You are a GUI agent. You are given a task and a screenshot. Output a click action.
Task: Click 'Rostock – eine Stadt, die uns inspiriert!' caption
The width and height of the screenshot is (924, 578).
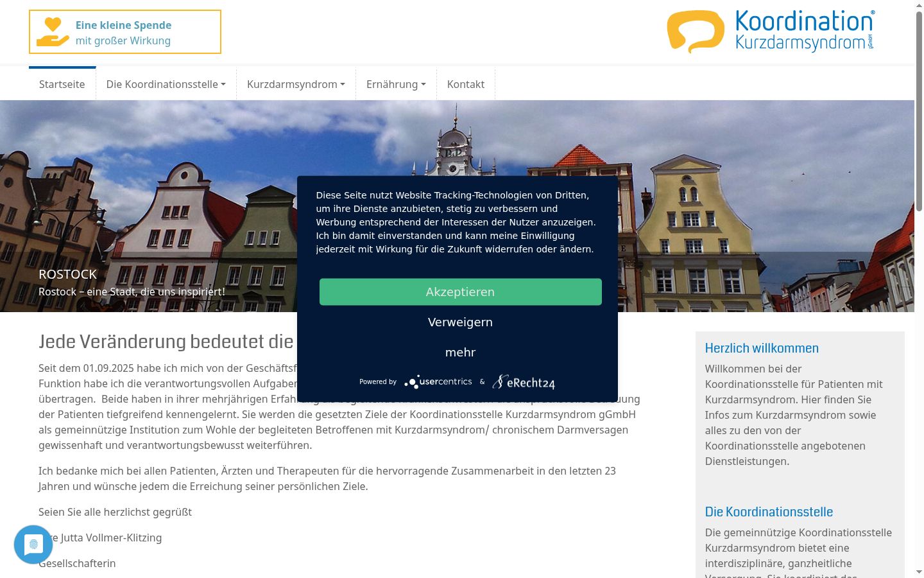(x=132, y=292)
